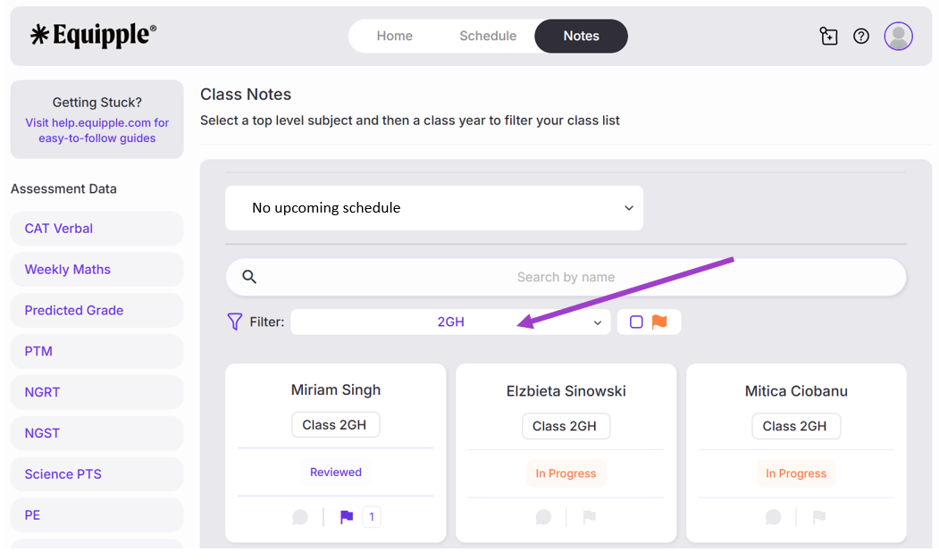Click the add document icon in header
Image resolution: width=939 pixels, height=560 pixels.
829,37
